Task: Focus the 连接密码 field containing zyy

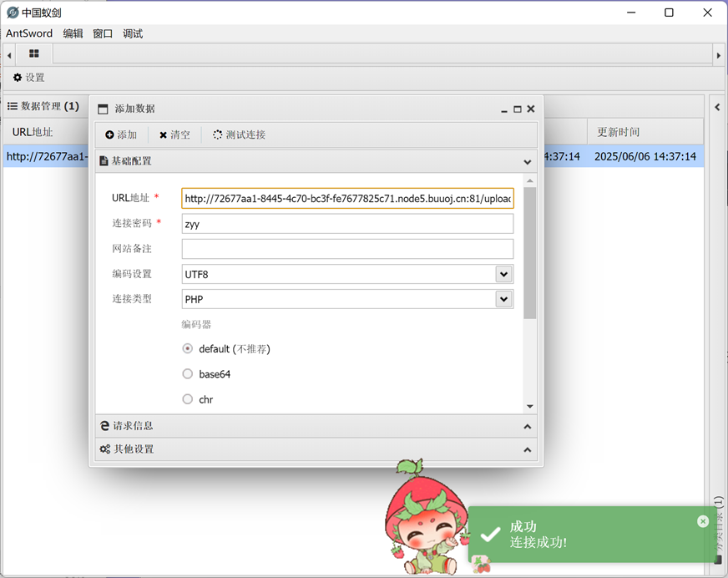Action: pos(347,224)
